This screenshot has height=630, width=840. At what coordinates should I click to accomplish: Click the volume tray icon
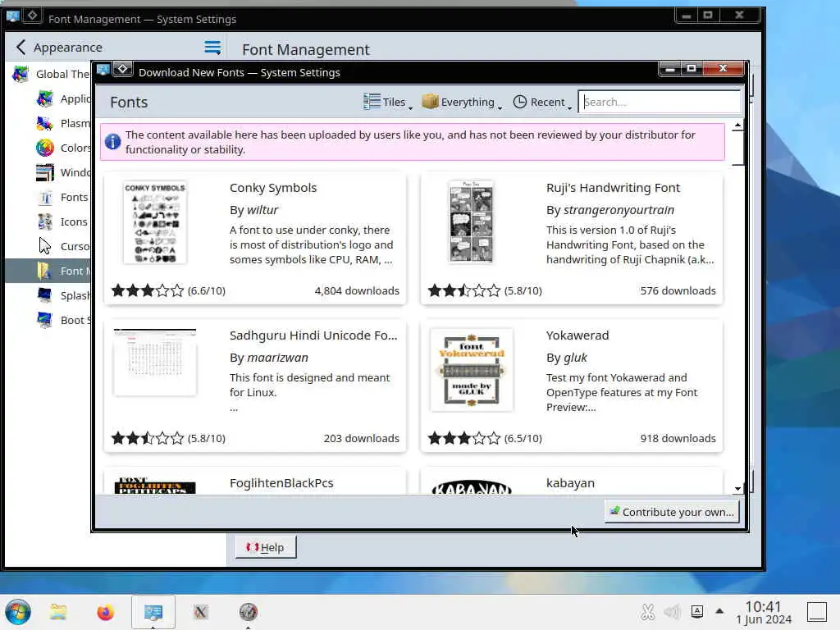pyautogui.click(x=672, y=611)
